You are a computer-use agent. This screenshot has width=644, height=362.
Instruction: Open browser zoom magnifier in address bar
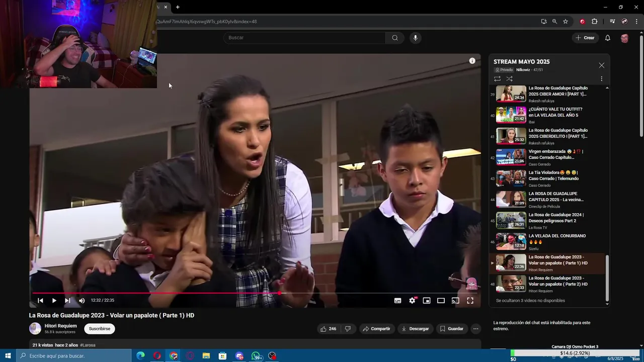[x=554, y=22]
